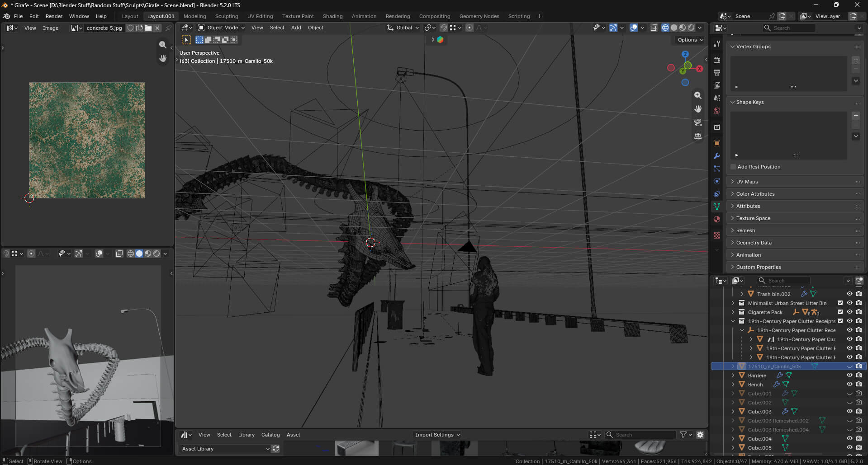This screenshot has height=465, width=868.
Task: Open the Object Mode dropdown
Action: point(222,28)
